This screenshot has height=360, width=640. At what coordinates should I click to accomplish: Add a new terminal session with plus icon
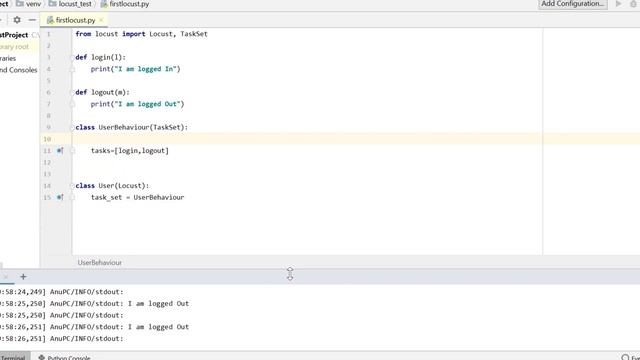(23, 277)
